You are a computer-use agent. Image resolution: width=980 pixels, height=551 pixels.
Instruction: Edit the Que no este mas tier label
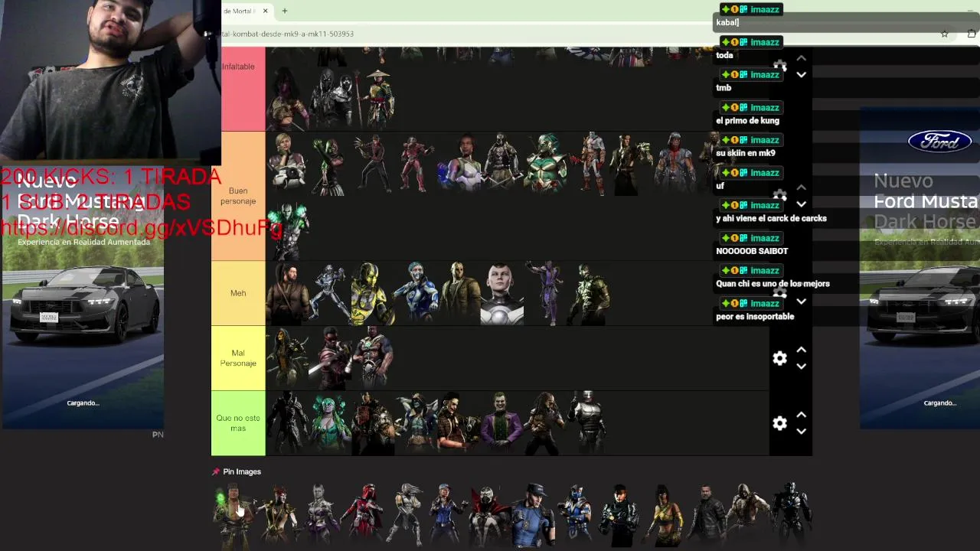(238, 423)
